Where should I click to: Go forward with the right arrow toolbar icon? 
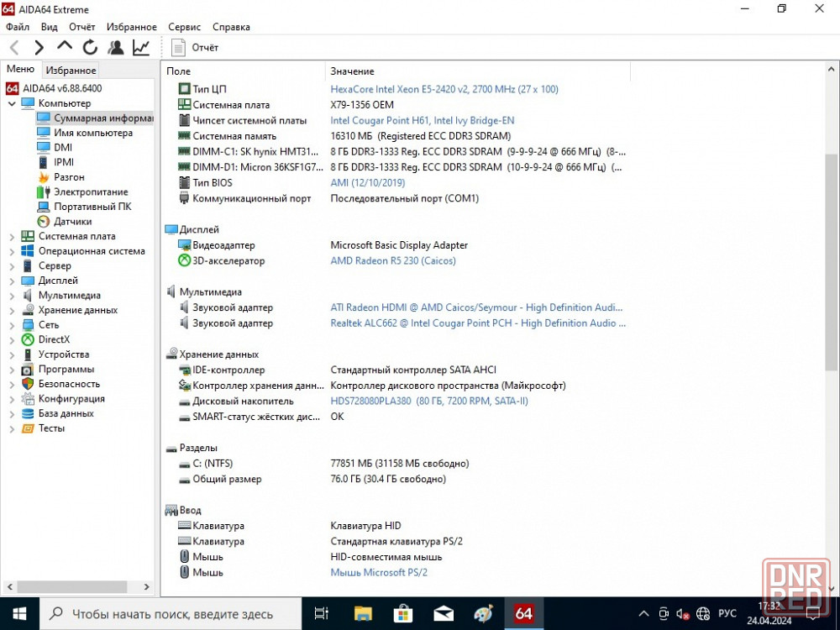tap(39, 48)
